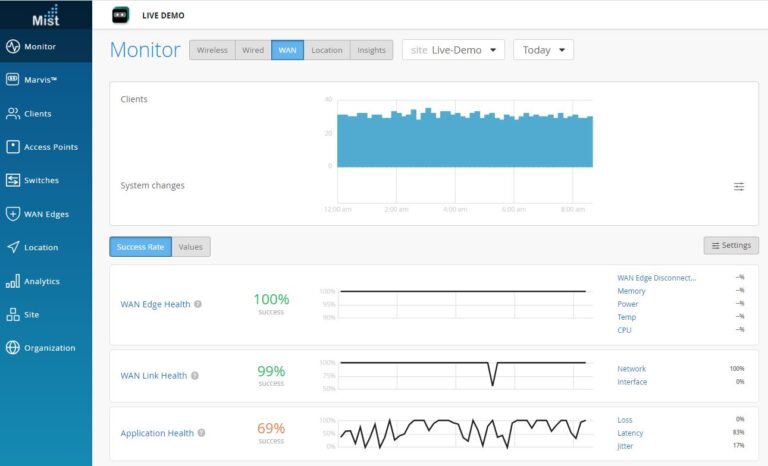Switch to the Insights tab

pos(371,50)
